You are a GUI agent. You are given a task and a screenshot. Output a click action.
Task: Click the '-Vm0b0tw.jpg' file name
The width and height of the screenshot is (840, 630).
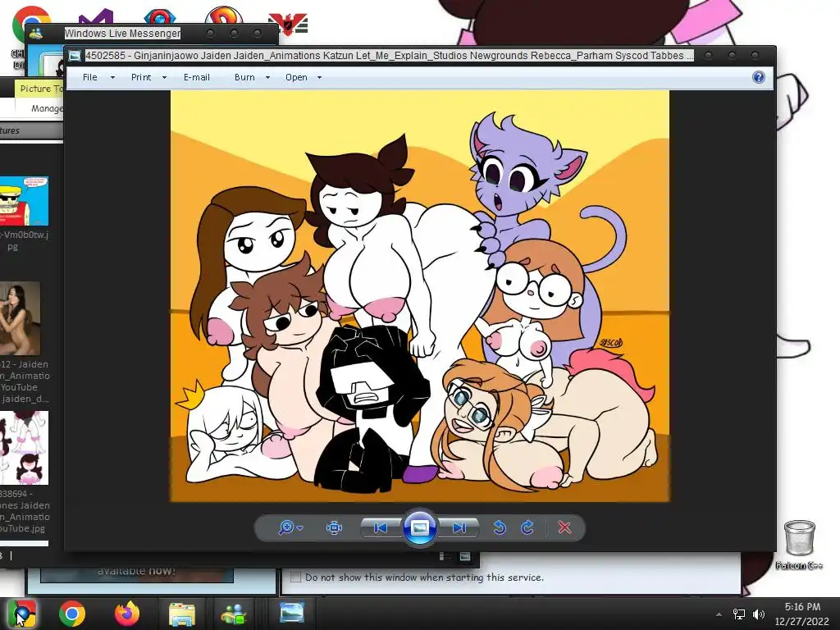(x=24, y=240)
